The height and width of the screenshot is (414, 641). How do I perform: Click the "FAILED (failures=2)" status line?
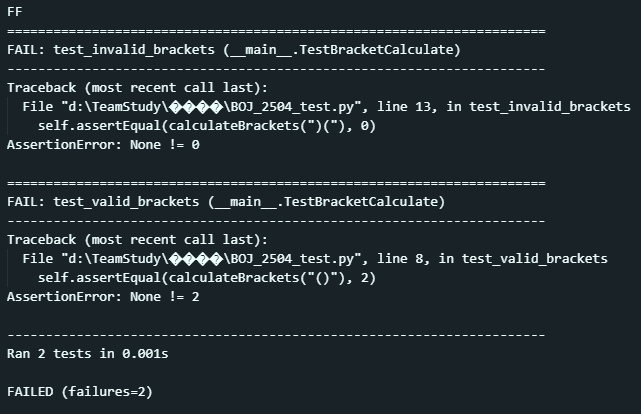(x=80, y=392)
